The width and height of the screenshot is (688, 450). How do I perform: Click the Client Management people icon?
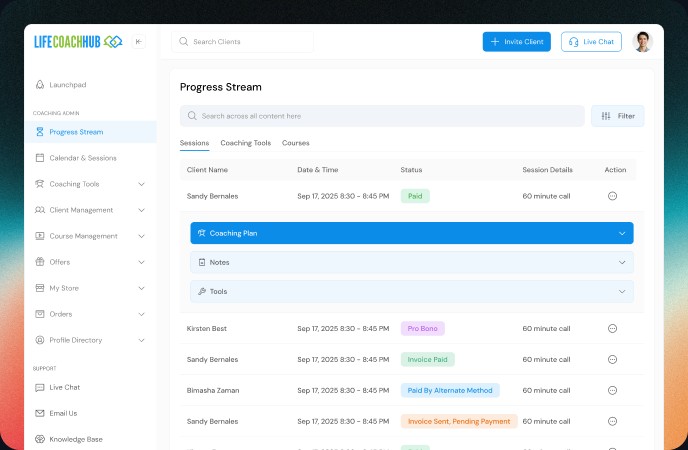click(x=40, y=210)
